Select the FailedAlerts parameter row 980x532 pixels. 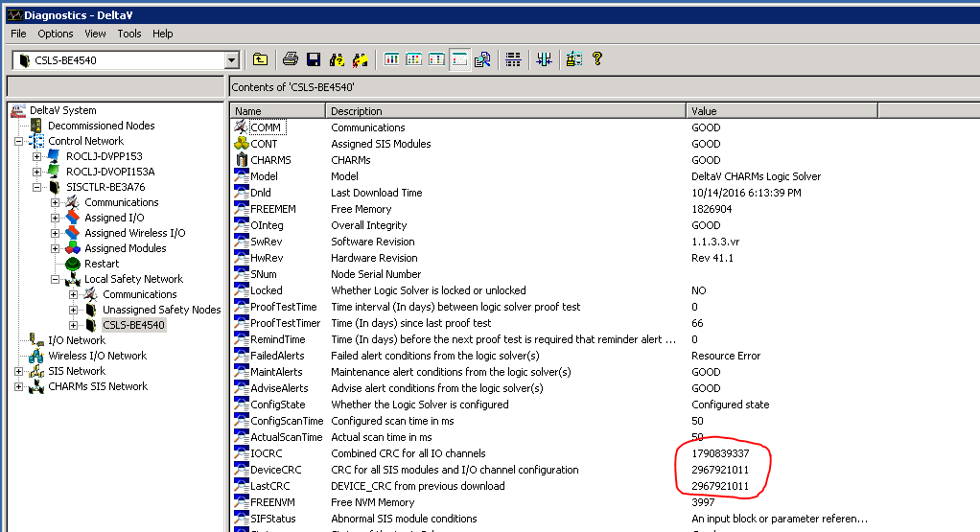pyautogui.click(x=606, y=356)
